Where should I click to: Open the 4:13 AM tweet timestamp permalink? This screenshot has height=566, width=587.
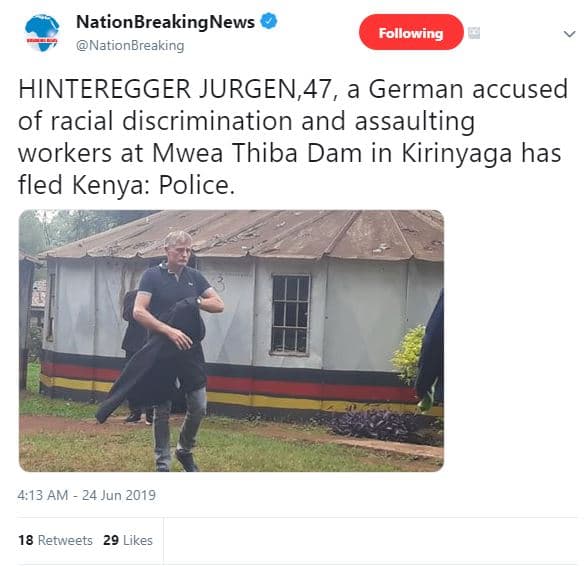click(x=43, y=495)
